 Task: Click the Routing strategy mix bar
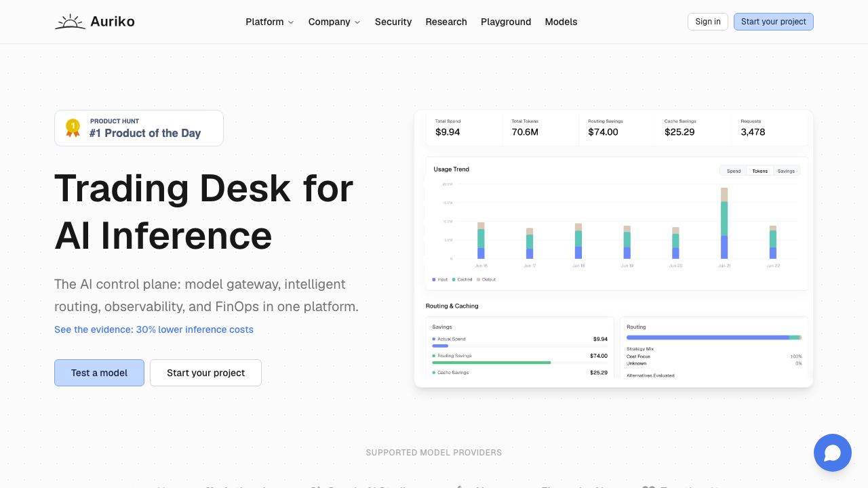[714, 337]
